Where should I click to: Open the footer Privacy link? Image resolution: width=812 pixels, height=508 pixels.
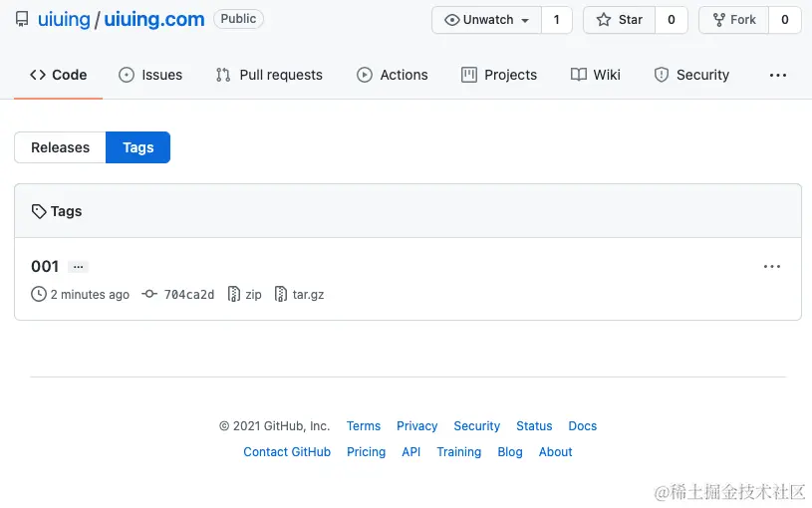coord(416,426)
